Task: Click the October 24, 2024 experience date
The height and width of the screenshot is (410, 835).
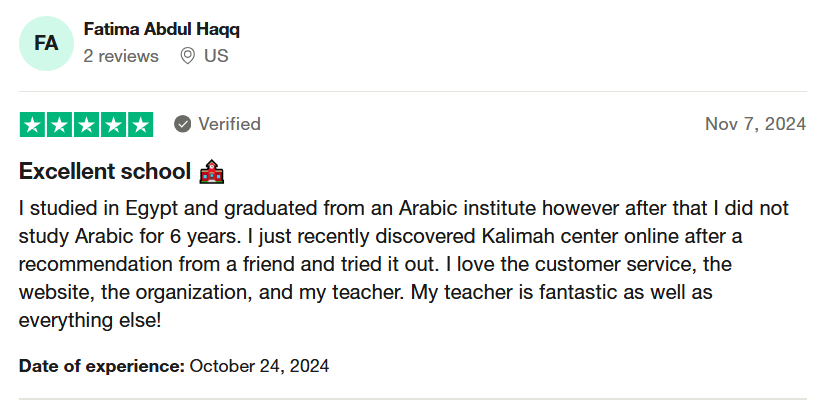Action: pos(259,366)
